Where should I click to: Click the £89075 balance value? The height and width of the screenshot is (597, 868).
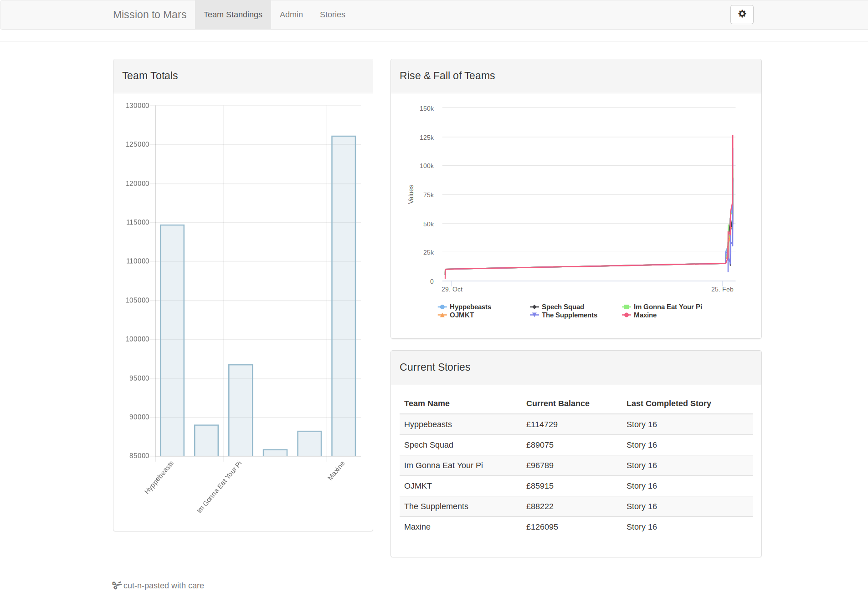pyautogui.click(x=540, y=445)
